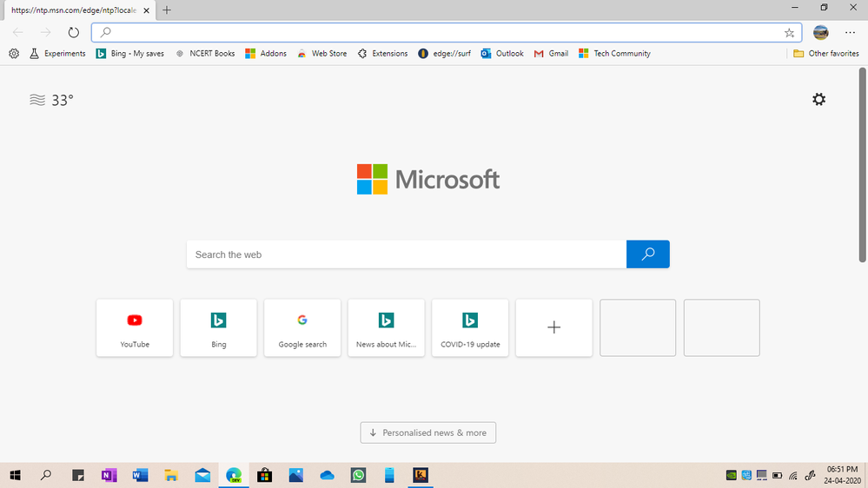The image size is (868, 488).
Task: Open the Outlook bookmark
Action: click(x=502, y=54)
